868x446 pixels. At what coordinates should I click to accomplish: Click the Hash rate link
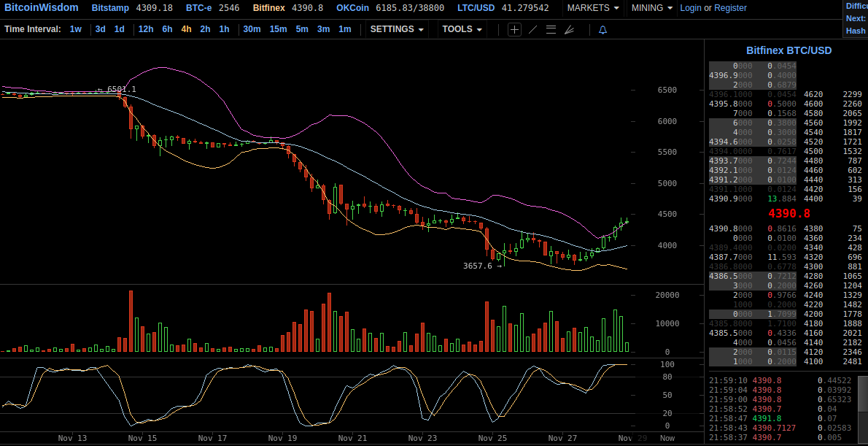point(856,31)
